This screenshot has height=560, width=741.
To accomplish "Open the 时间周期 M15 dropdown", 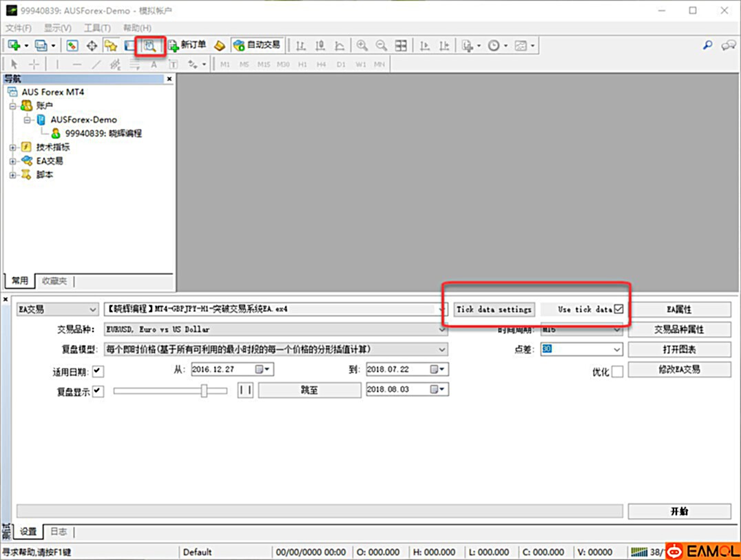I will (581, 329).
